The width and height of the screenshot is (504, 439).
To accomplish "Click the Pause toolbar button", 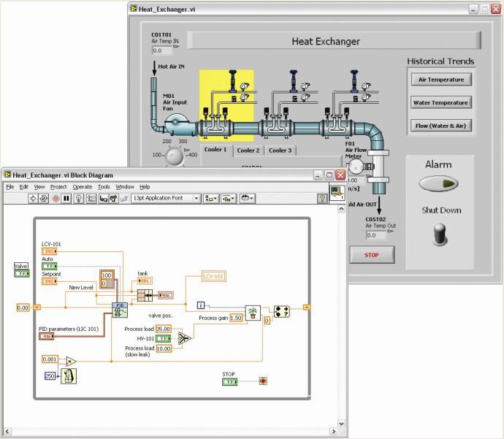I will pyautogui.click(x=66, y=198).
